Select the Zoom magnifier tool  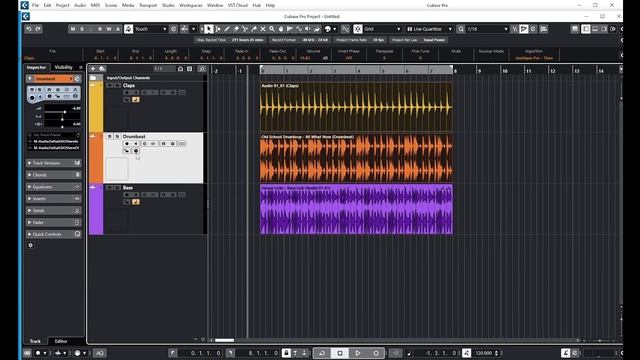click(x=272, y=29)
